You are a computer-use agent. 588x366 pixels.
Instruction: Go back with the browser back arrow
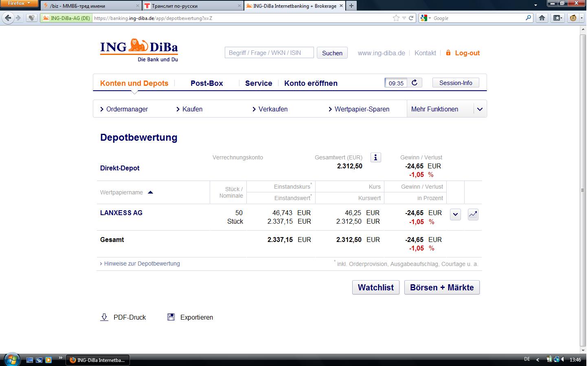click(8, 18)
